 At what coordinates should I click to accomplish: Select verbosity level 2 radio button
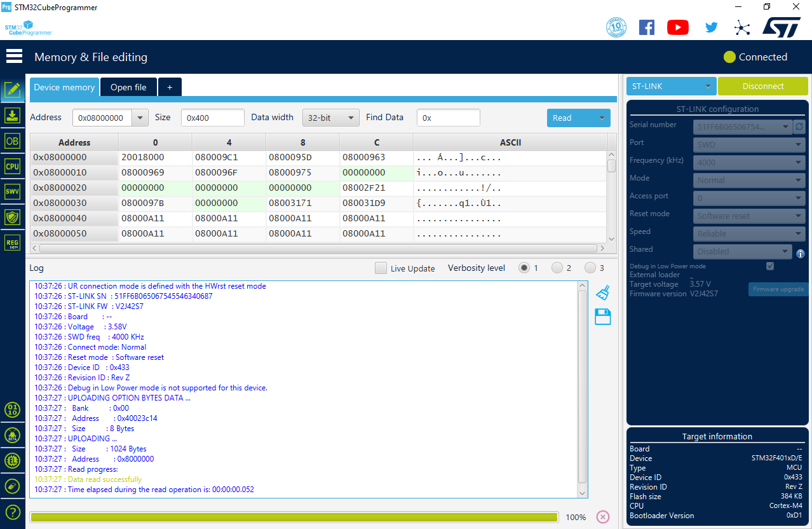coord(557,268)
